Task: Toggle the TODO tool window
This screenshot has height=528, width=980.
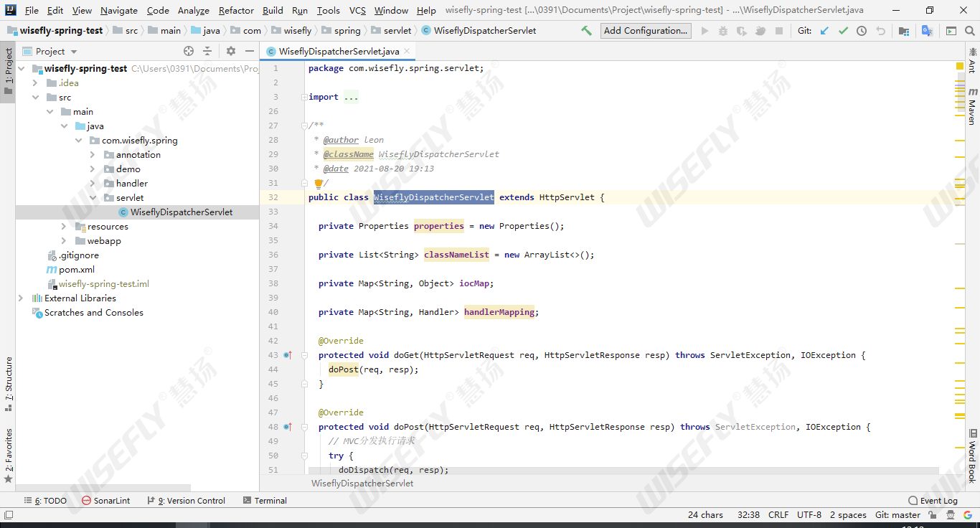Action: point(45,501)
